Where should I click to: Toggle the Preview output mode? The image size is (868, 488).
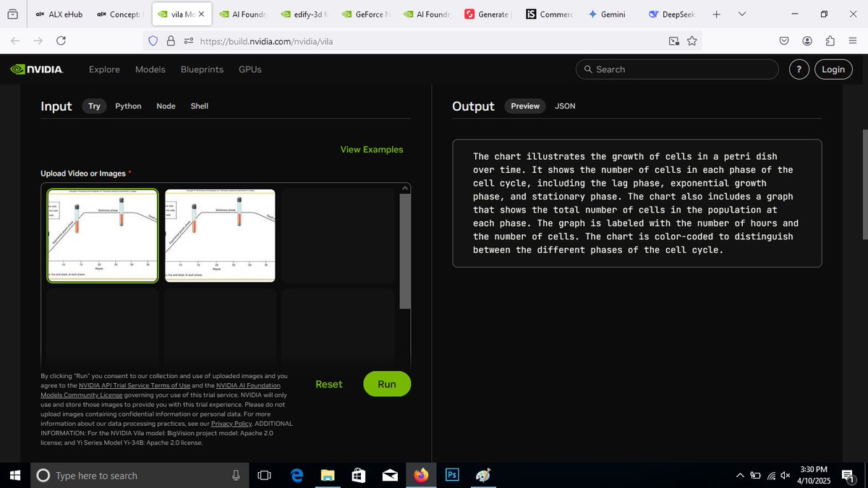524,106
